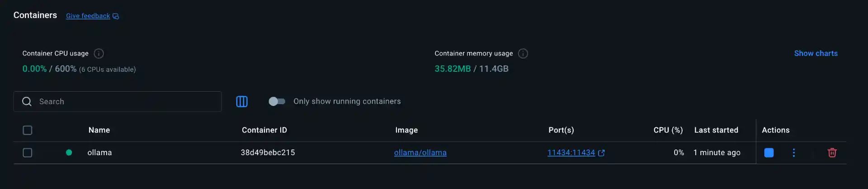Viewport: 868px width, 189px height.
Task: Click the search magnifier icon
Action: [27, 101]
